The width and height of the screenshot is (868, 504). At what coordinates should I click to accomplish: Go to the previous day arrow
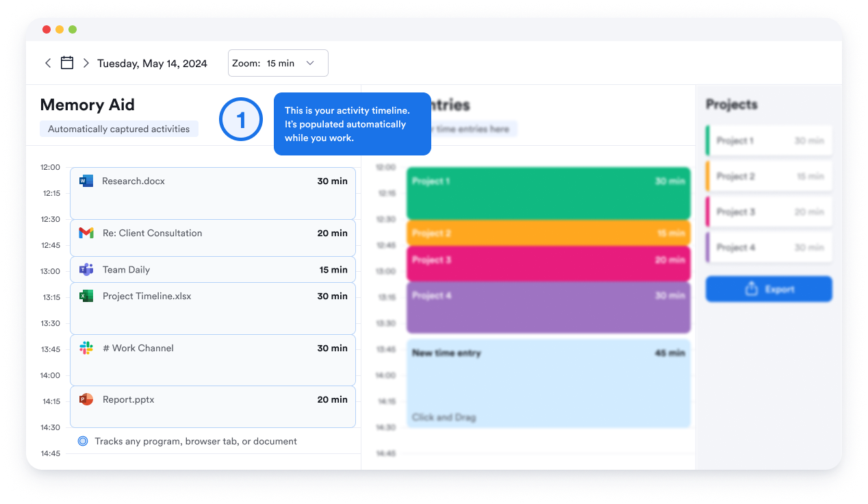[x=48, y=63]
